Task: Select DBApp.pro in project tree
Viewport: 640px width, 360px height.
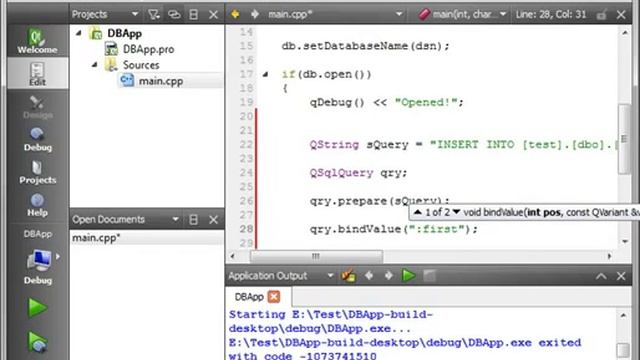Action: tap(149, 49)
